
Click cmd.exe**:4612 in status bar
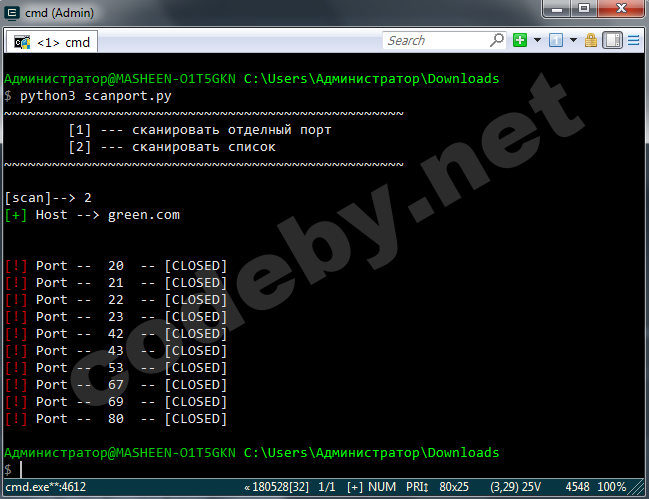(x=46, y=487)
